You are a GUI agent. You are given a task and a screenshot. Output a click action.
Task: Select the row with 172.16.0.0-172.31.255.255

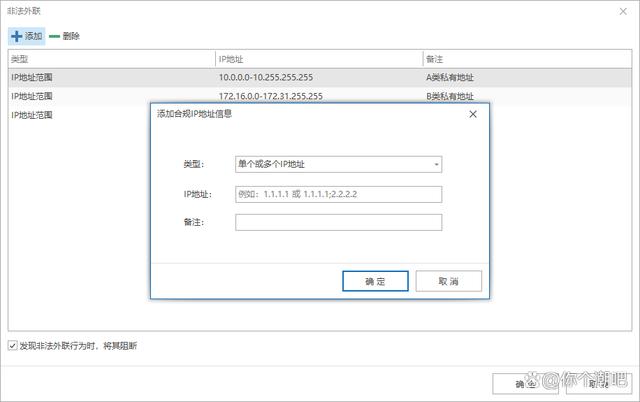click(x=320, y=96)
